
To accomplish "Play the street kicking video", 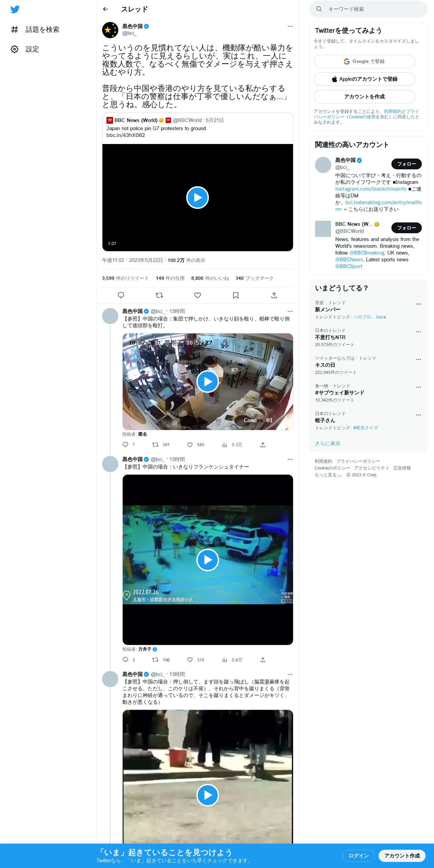I will [x=208, y=795].
